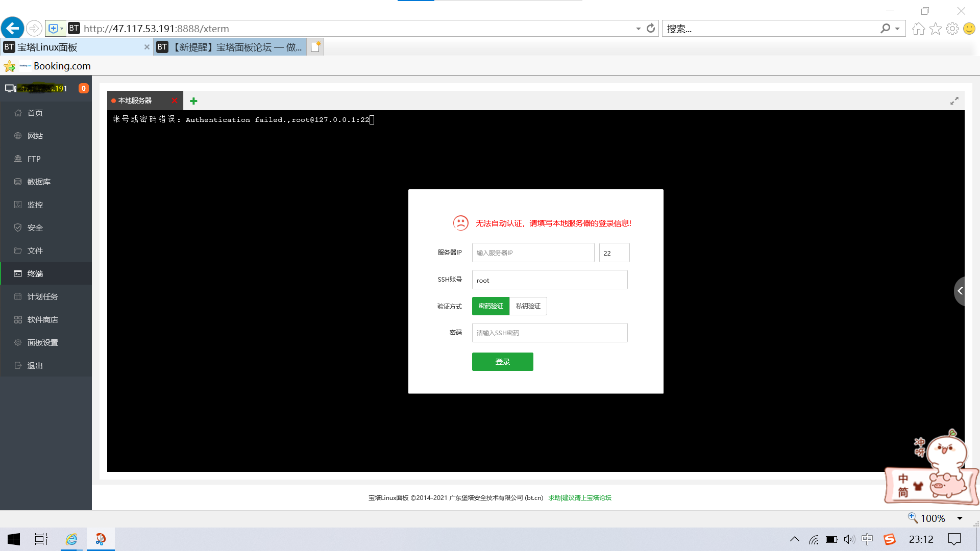The image size is (980, 551).
Task: Click the SSH port field showing 22
Action: pyautogui.click(x=614, y=253)
